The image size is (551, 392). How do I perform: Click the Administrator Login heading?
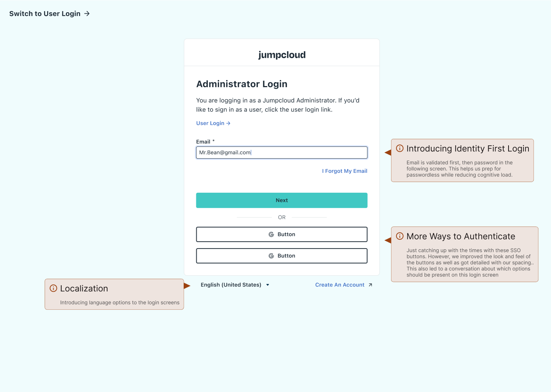pos(241,84)
